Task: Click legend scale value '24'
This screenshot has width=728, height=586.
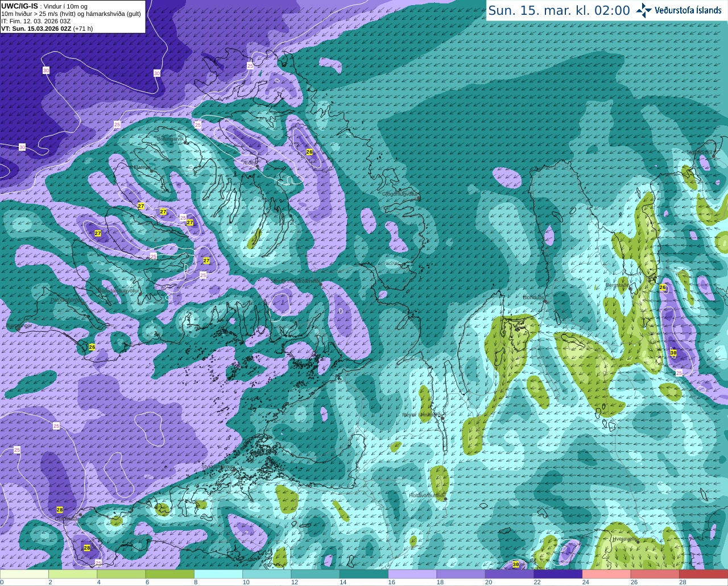Action: click(x=586, y=582)
